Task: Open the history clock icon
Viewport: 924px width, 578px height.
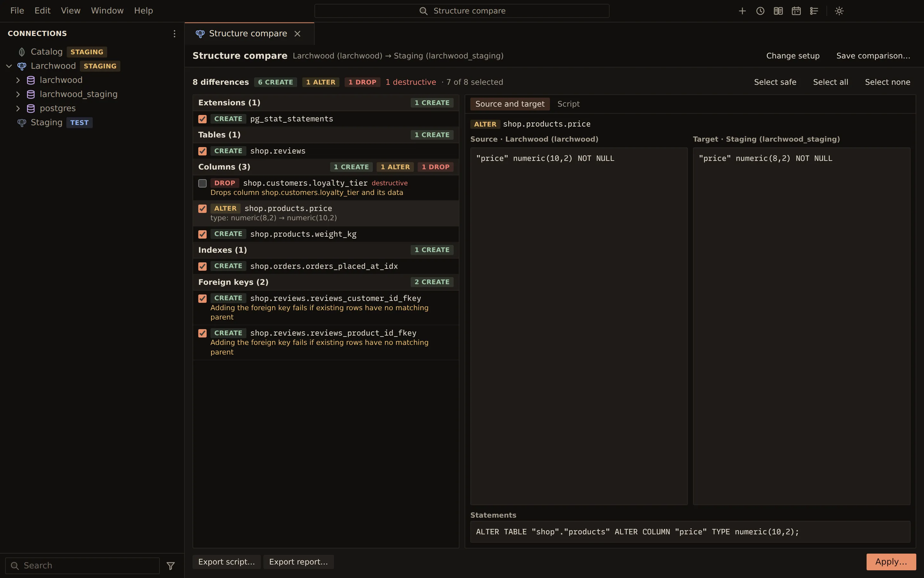Action: 760,11
